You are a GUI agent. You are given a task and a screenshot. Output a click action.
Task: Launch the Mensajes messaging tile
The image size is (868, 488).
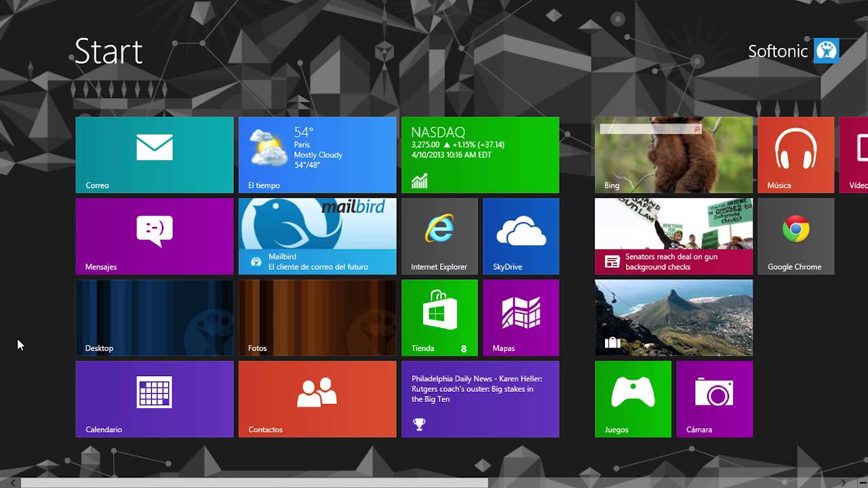(155, 237)
